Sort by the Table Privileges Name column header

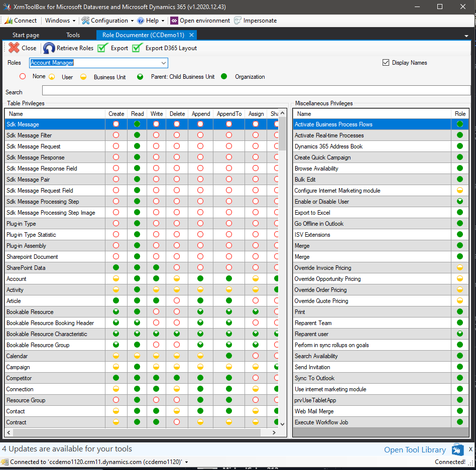coord(55,114)
